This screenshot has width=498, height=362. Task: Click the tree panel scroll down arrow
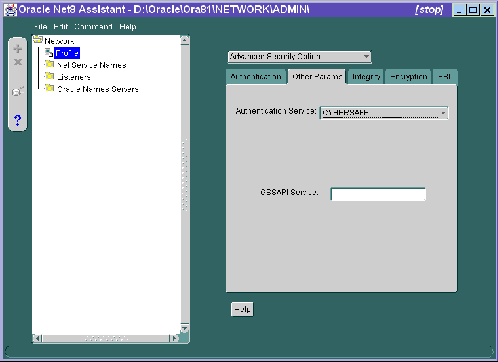[x=185, y=329]
